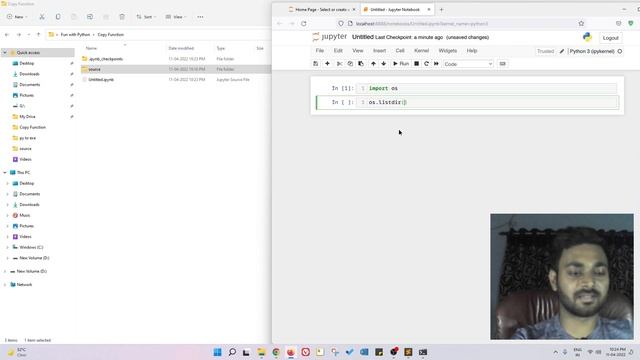Cut selected cells with the scissors icon
Image resolution: width=640 pixels, height=360 pixels.
339,64
